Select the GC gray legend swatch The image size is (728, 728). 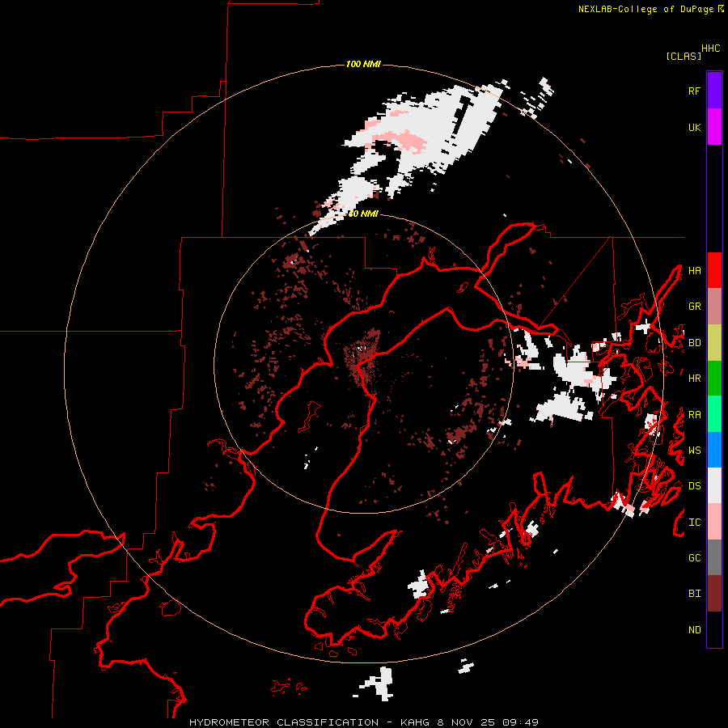tap(714, 557)
